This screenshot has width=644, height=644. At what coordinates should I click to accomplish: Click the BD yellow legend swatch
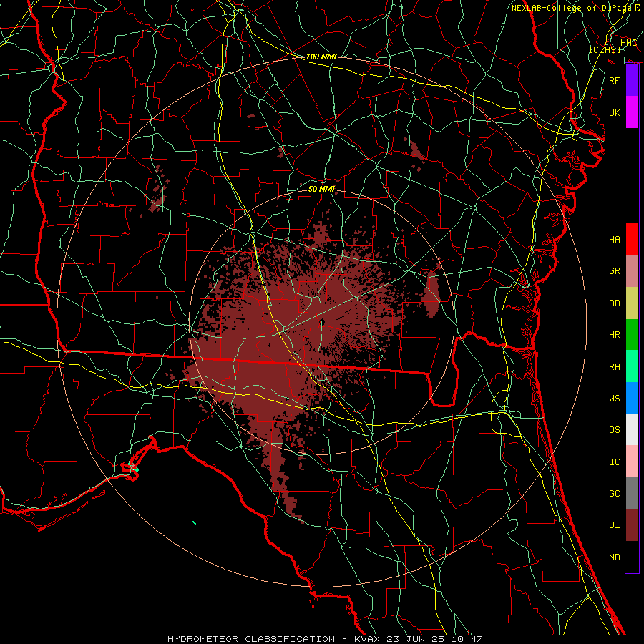(x=632, y=303)
